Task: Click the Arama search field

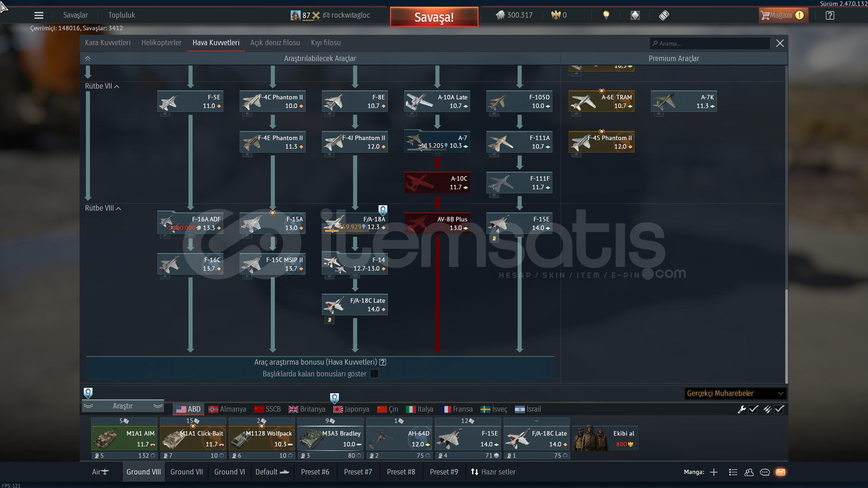Action: [710, 43]
